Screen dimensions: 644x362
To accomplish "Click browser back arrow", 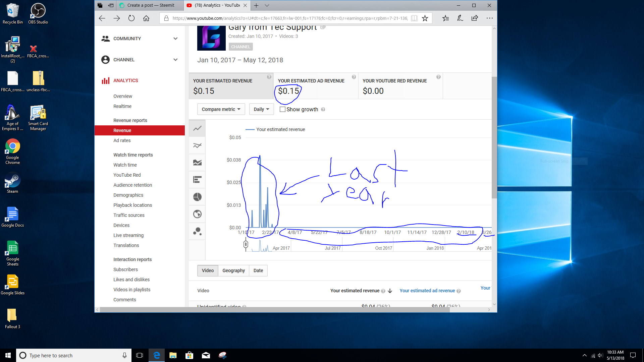I will click(x=102, y=18).
